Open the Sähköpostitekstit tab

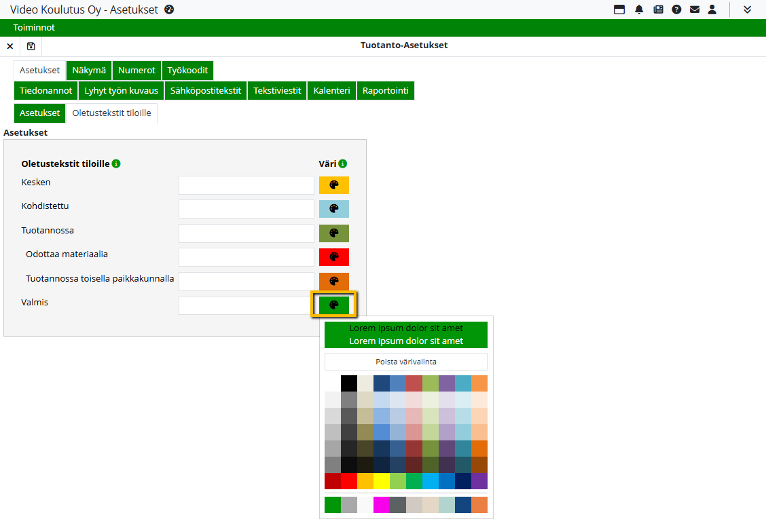pyautogui.click(x=205, y=90)
